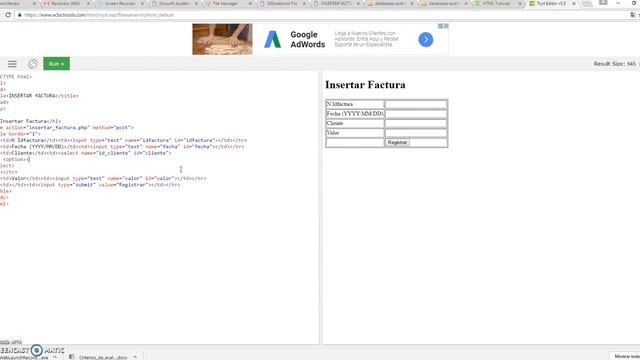Close the ad using the X icon

tap(446, 26)
